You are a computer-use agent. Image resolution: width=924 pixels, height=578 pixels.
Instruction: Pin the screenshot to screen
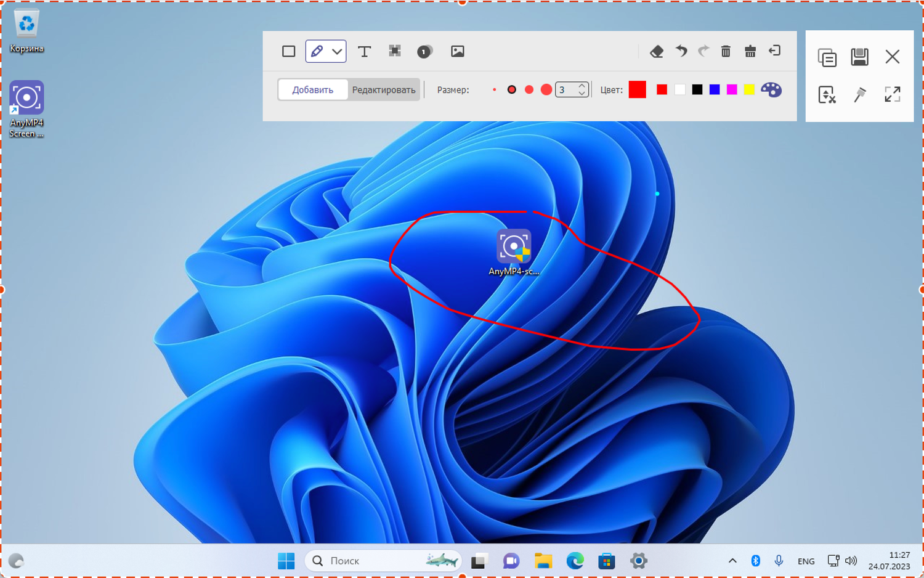pyautogui.click(x=860, y=94)
